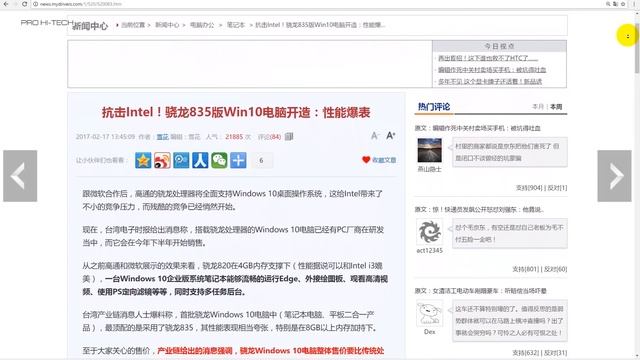Open first hot comment original article link
Image resolution: width=640 pixels, height=360 pixels.
(x=487, y=128)
